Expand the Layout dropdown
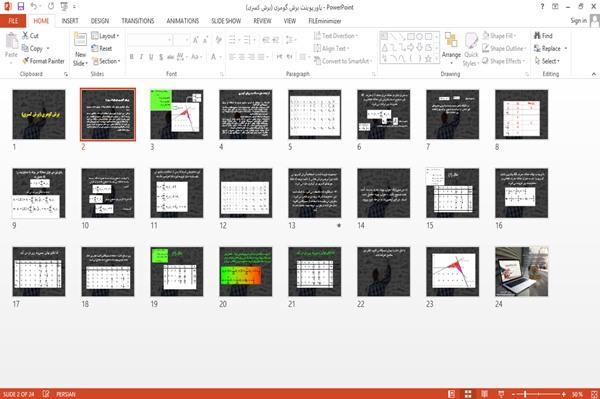This screenshot has width=600, height=399. pyautogui.click(x=105, y=36)
